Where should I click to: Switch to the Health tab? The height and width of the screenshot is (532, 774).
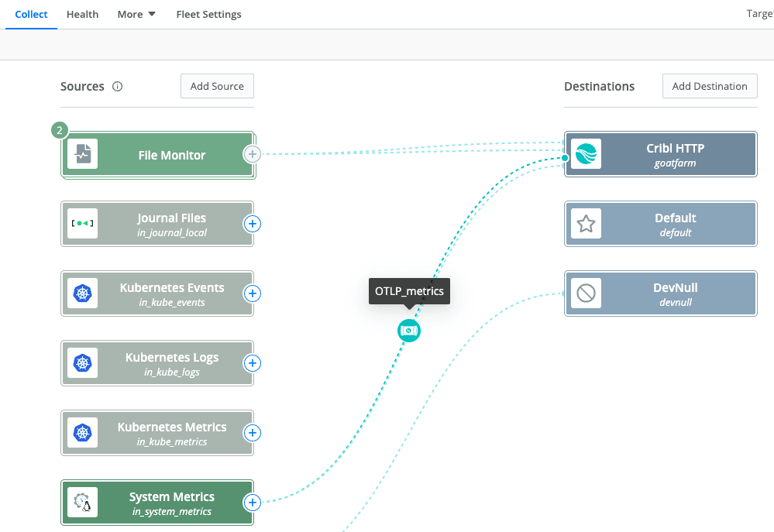[x=82, y=14]
